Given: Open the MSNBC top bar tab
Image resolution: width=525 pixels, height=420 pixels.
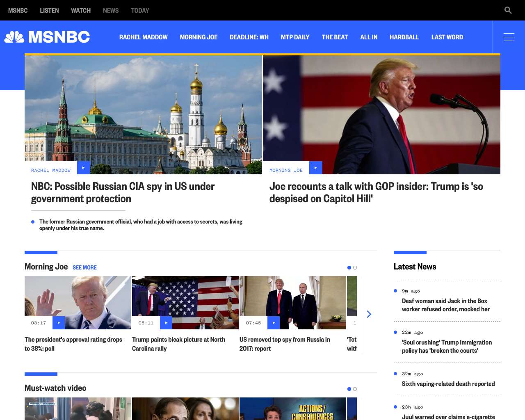Looking at the screenshot, I should [x=18, y=10].
